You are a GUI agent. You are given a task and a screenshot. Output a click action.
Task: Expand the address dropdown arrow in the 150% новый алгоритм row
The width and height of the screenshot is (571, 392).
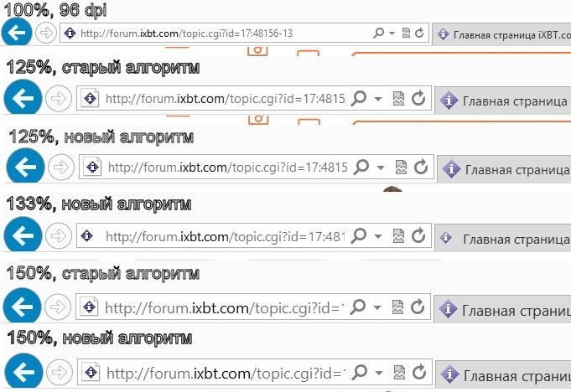[379, 373]
